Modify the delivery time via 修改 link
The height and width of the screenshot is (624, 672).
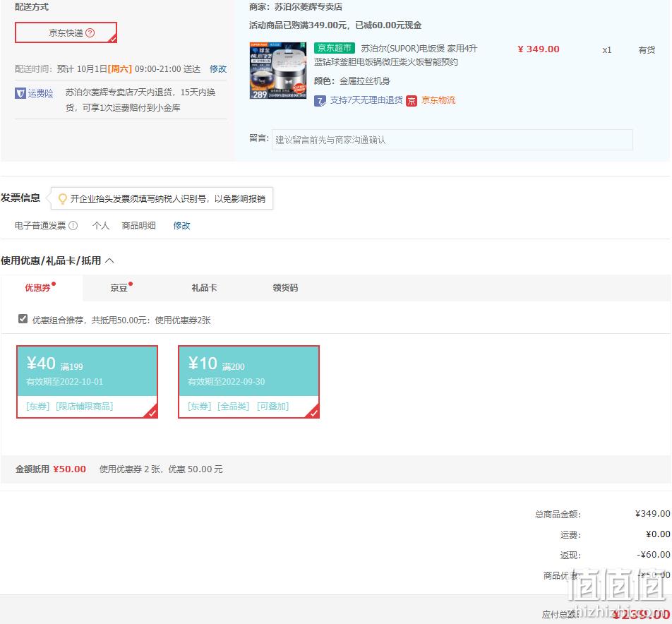(218, 69)
